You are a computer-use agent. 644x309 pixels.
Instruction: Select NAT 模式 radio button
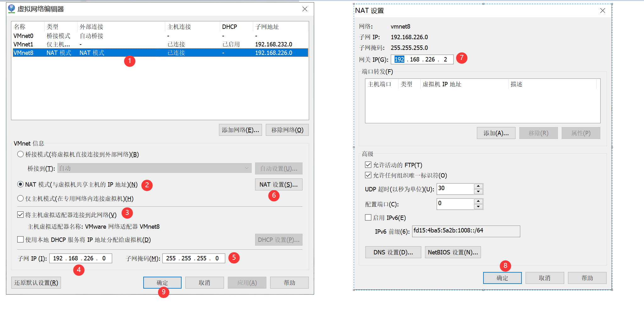(x=20, y=184)
